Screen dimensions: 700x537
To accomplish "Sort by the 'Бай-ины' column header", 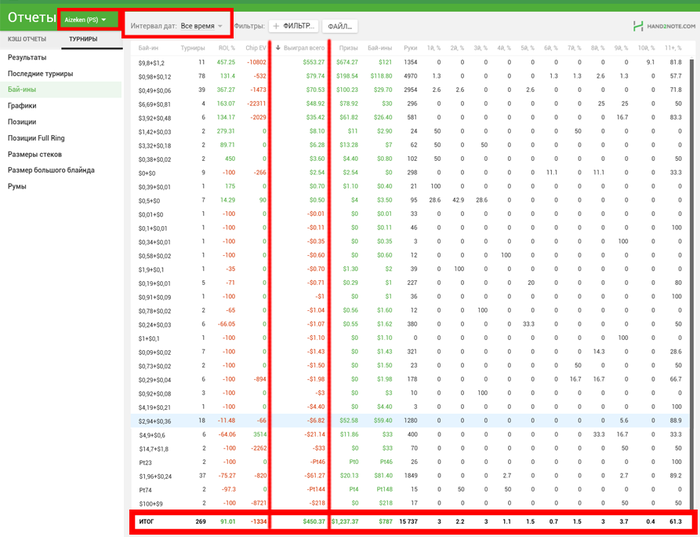I will point(380,48).
